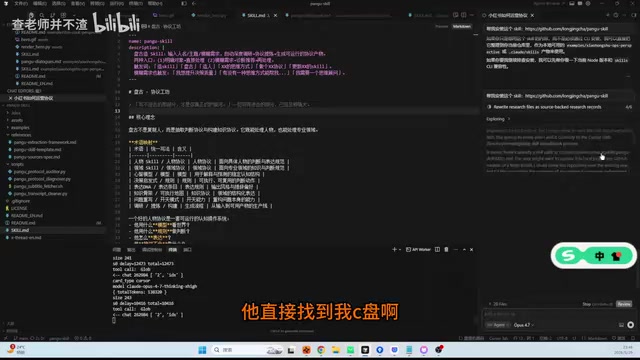Close the terminal panel with its X icon
Screen dimensions: 640x360
tap(471, 249)
